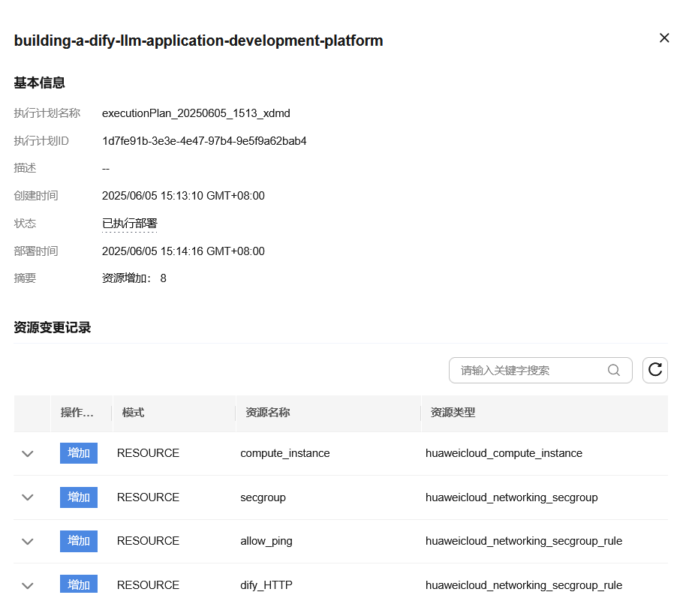Click the magnifier search icon
Viewport: 680px width, 616px height.
pos(613,370)
